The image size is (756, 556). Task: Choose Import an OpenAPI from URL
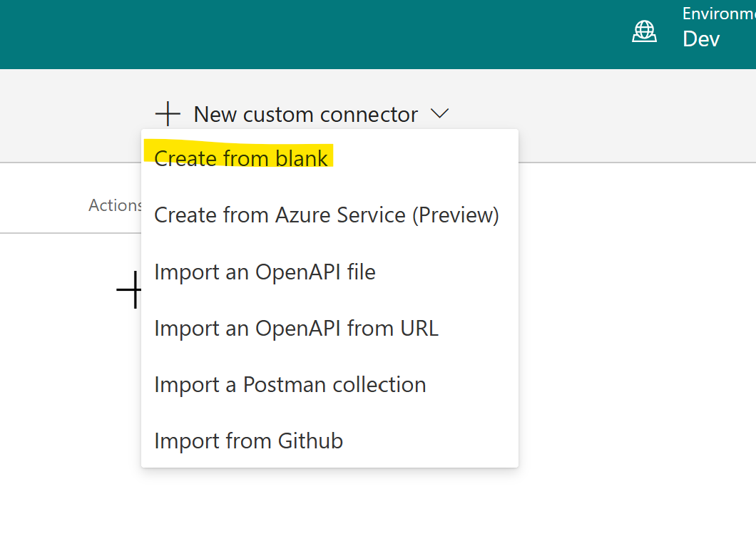[x=330, y=328]
